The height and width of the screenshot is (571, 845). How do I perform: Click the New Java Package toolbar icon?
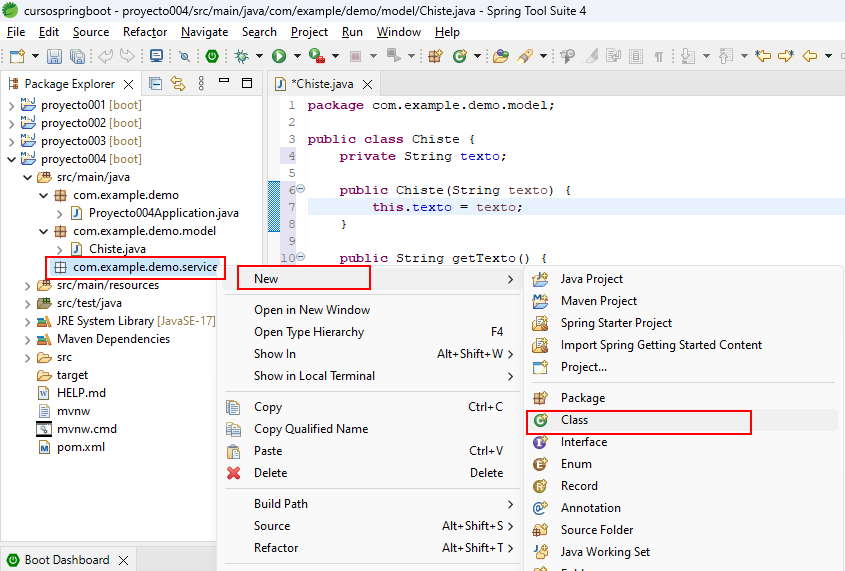click(435, 56)
